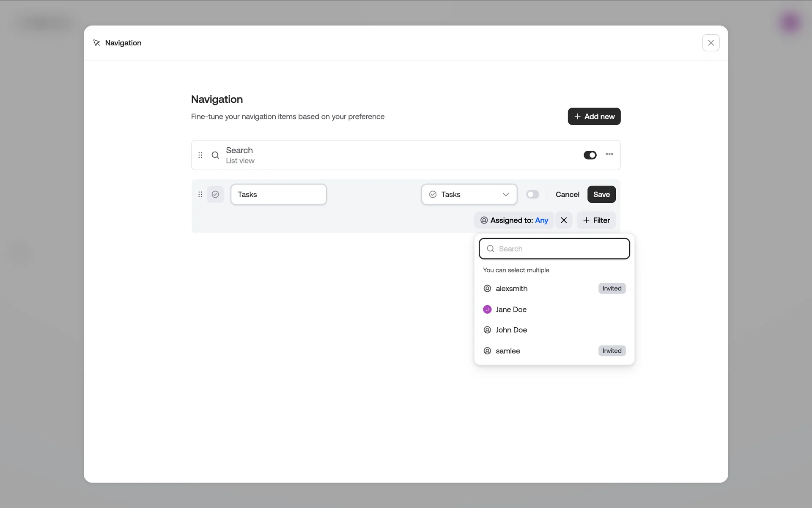The width and height of the screenshot is (812, 508).
Task: Click the magnifier icon on the Search row
Action: click(215, 155)
